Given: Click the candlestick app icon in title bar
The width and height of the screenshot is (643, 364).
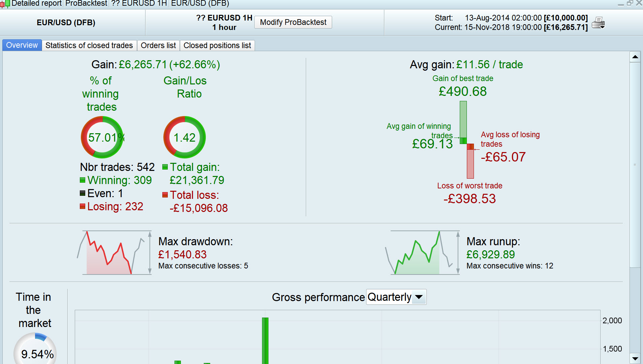Looking at the screenshot, I should (5, 4).
